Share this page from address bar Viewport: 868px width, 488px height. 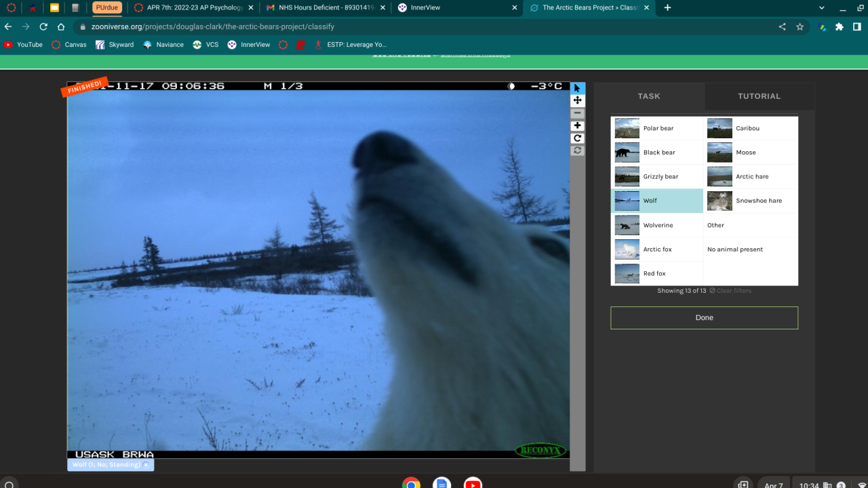[x=783, y=27]
